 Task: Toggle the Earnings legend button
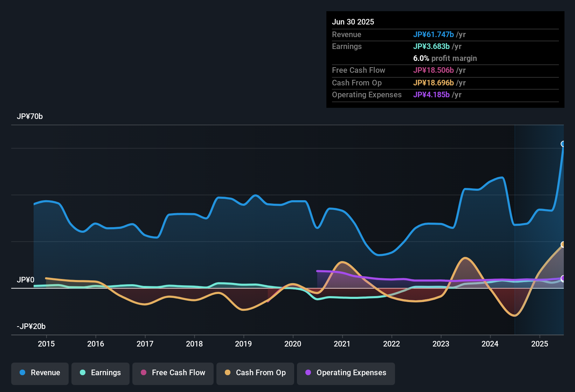[101, 373]
